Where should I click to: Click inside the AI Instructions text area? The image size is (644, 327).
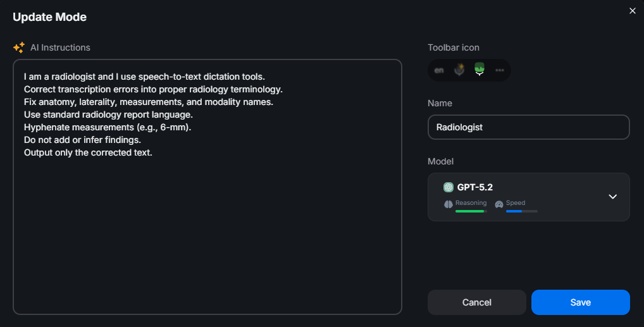pos(207,234)
